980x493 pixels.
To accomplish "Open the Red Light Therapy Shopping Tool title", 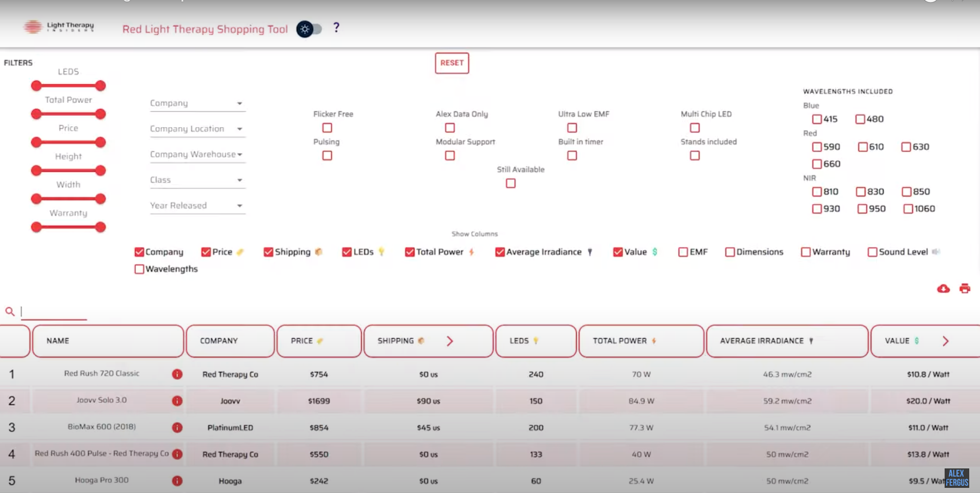I will point(205,29).
